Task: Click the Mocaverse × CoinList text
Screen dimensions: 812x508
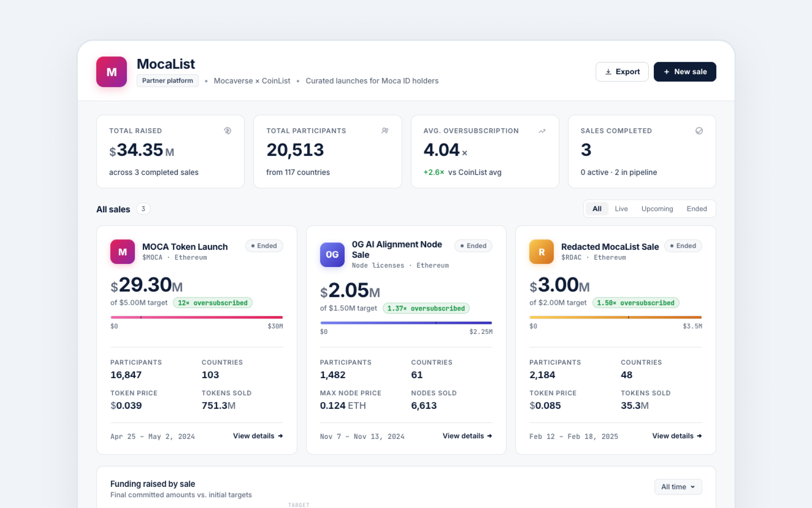Action: pos(252,81)
